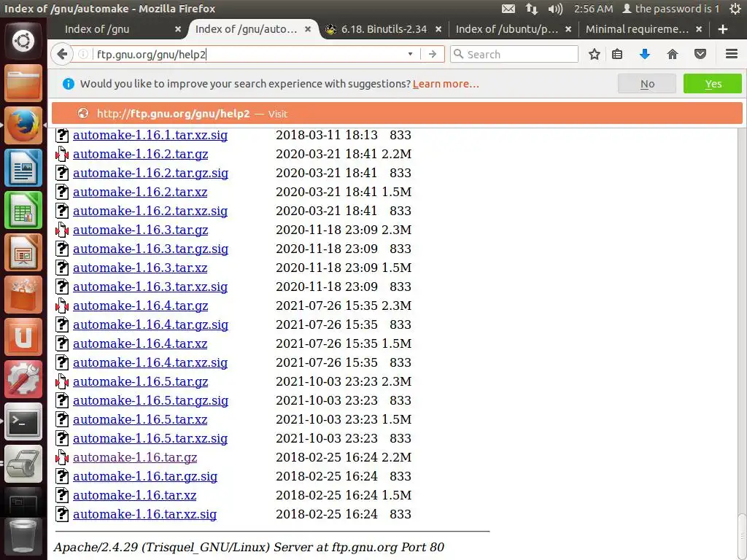The width and height of the screenshot is (747, 560).
Task: Switch to the 'Index of /ubuntu/p...' tab
Action: [507, 29]
